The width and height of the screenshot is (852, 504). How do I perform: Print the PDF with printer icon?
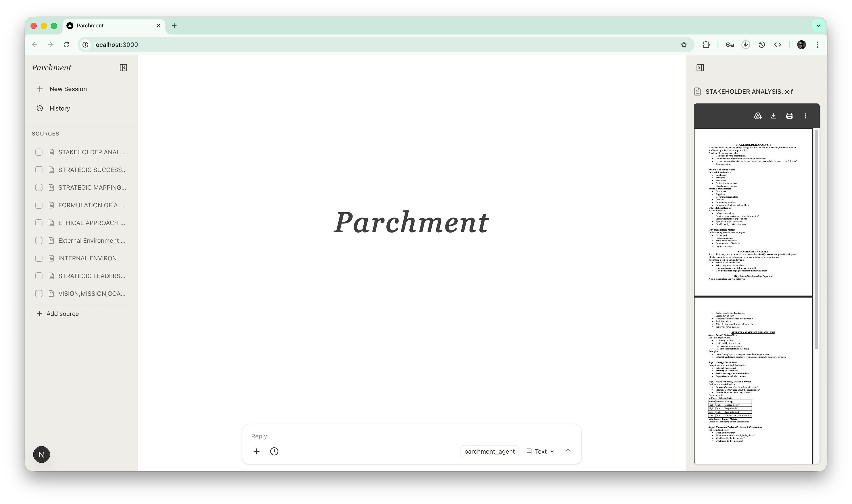(789, 116)
